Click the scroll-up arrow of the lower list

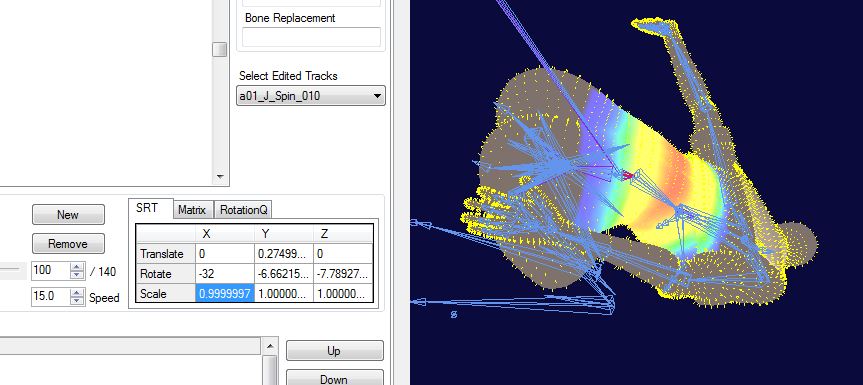(270, 346)
